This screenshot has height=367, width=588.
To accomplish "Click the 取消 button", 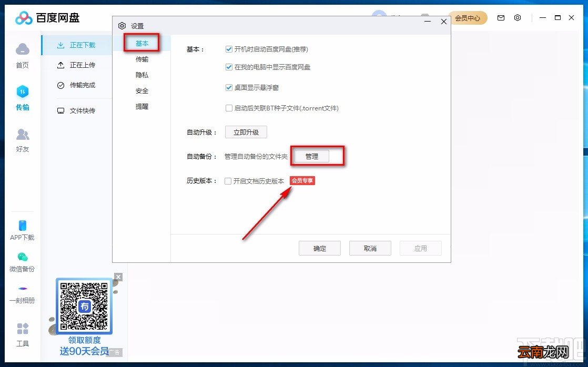I will (x=370, y=248).
